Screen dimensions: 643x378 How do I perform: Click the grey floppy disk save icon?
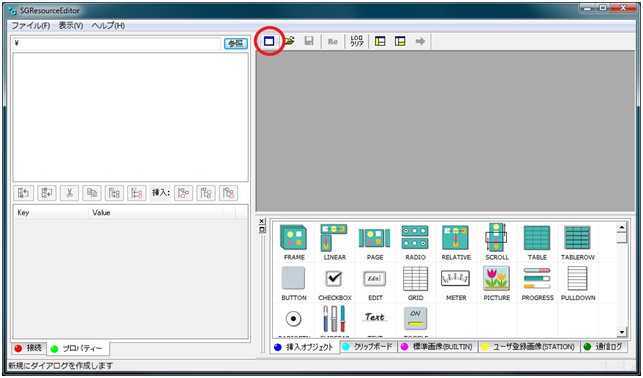pos(309,41)
